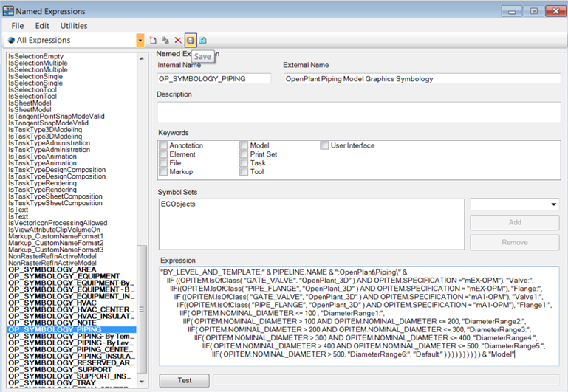The height and width of the screenshot is (392, 568).
Task: Select IsViewAttributeClipVolumeOn expression
Action: (55, 230)
